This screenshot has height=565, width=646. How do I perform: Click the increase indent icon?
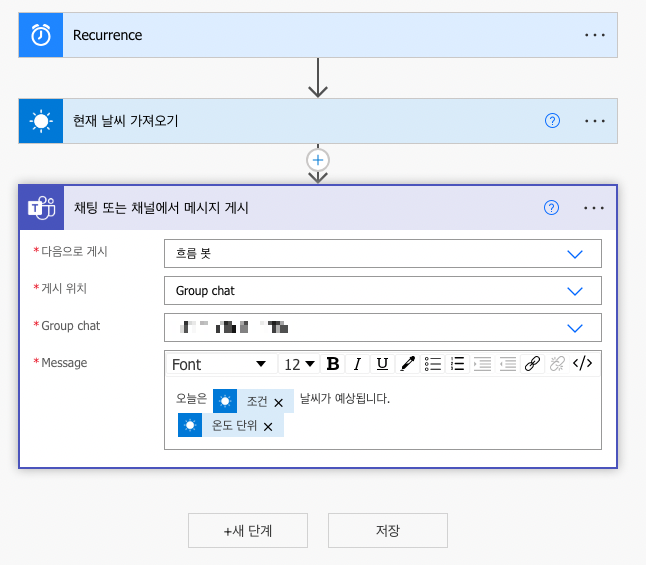coord(482,364)
